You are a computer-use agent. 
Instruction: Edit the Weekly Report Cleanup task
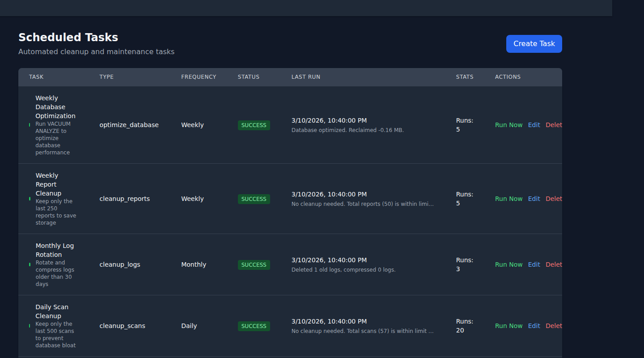tap(534, 199)
